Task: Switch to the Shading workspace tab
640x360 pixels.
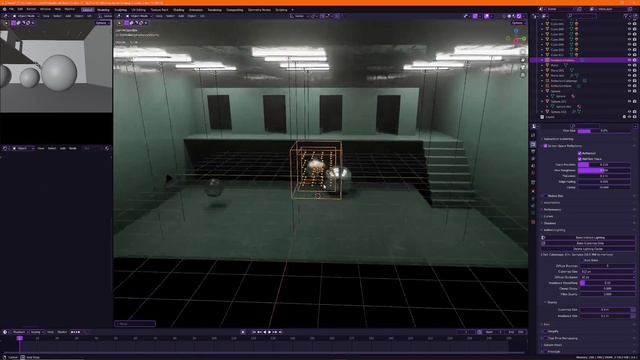Action: [178, 10]
